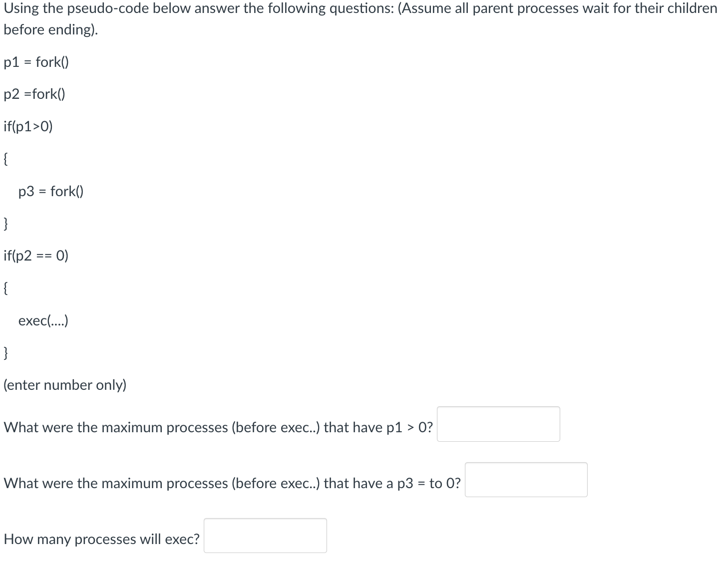The image size is (728, 564).
Task: Select the line 'if(p2 == 0)'
Action: pos(35,256)
